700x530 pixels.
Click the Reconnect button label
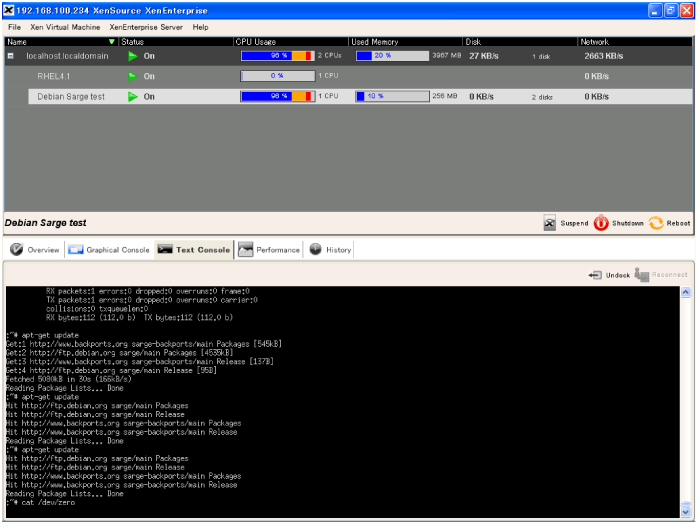click(670, 275)
